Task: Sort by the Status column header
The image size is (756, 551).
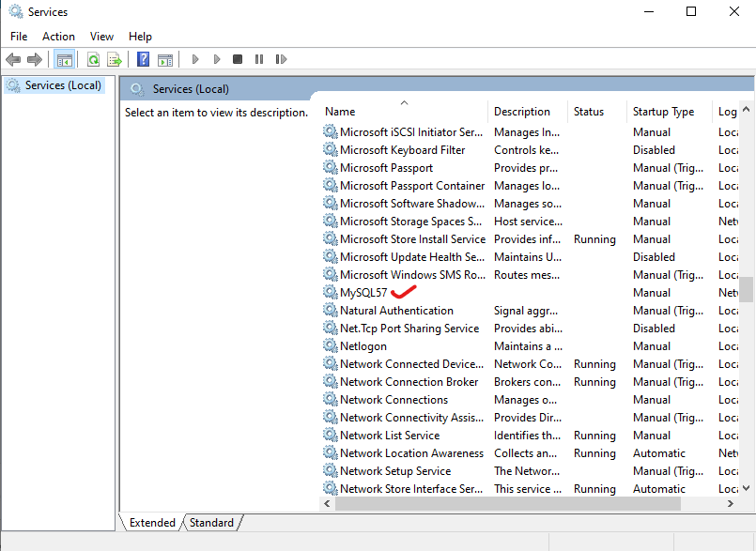Action: tap(597, 112)
